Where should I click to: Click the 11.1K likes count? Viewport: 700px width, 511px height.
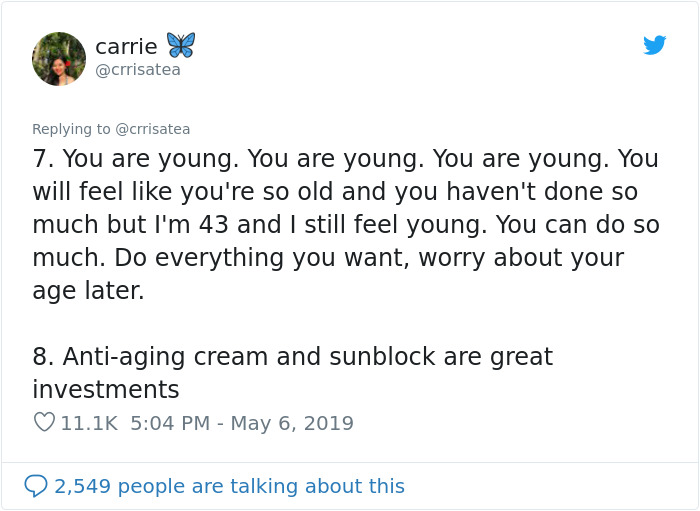pos(89,423)
